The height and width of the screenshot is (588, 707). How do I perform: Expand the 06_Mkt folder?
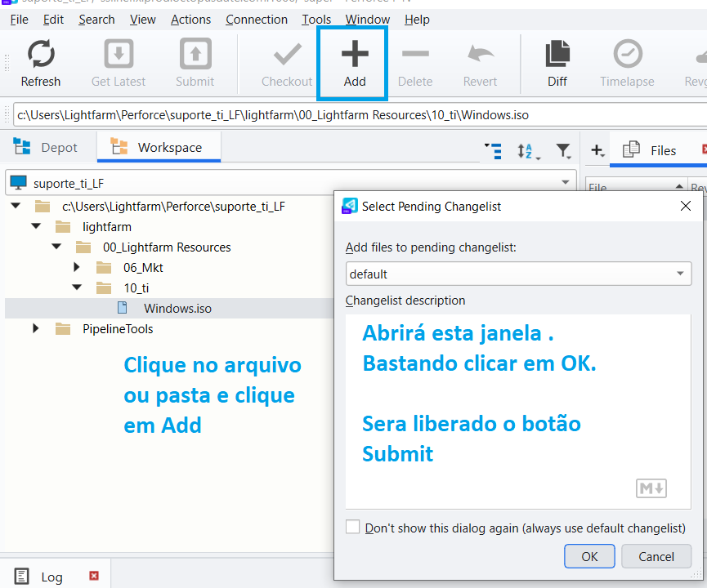tap(77, 267)
